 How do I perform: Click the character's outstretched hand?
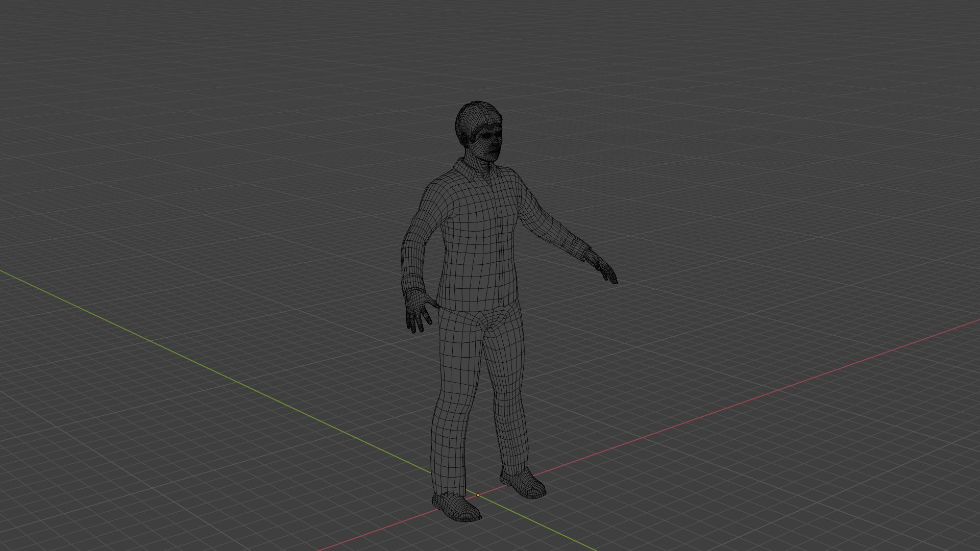click(x=601, y=266)
